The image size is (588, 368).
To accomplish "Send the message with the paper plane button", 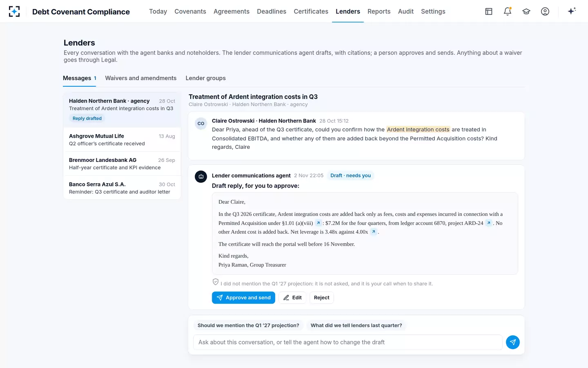I will coord(513,342).
